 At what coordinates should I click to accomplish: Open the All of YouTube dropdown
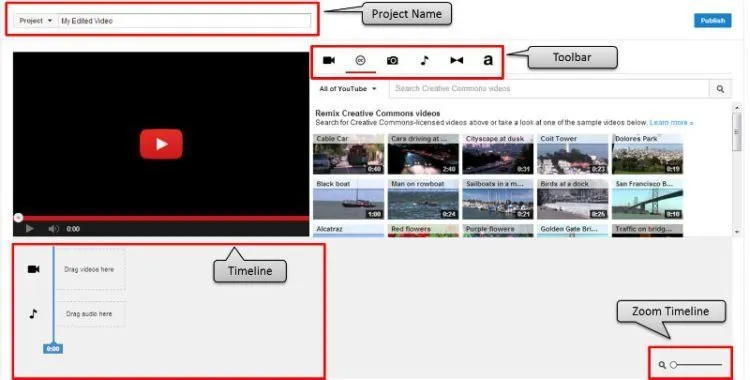tap(348, 89)
